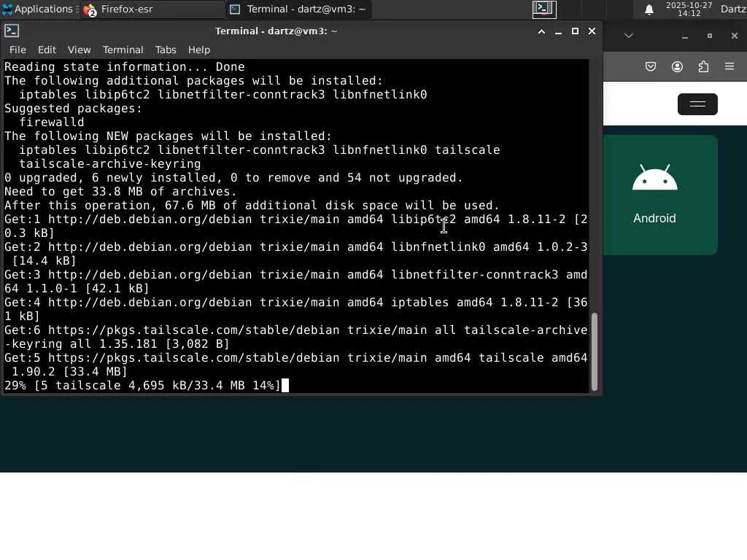
Task: Click the date and time clock
Action: tap(689, 9)
